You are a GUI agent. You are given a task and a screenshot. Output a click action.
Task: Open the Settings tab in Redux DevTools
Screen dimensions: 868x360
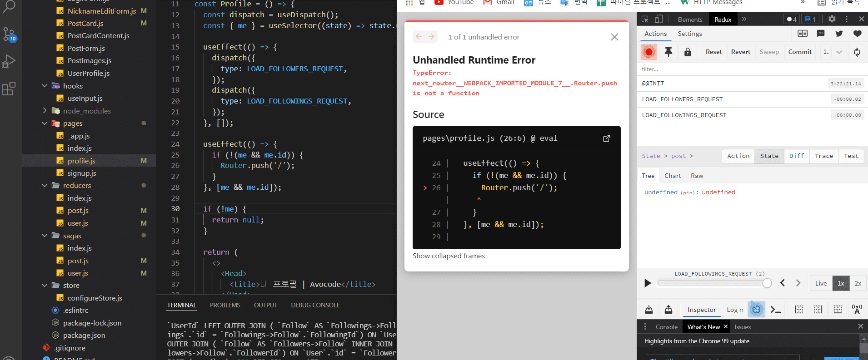coord(690,34)
